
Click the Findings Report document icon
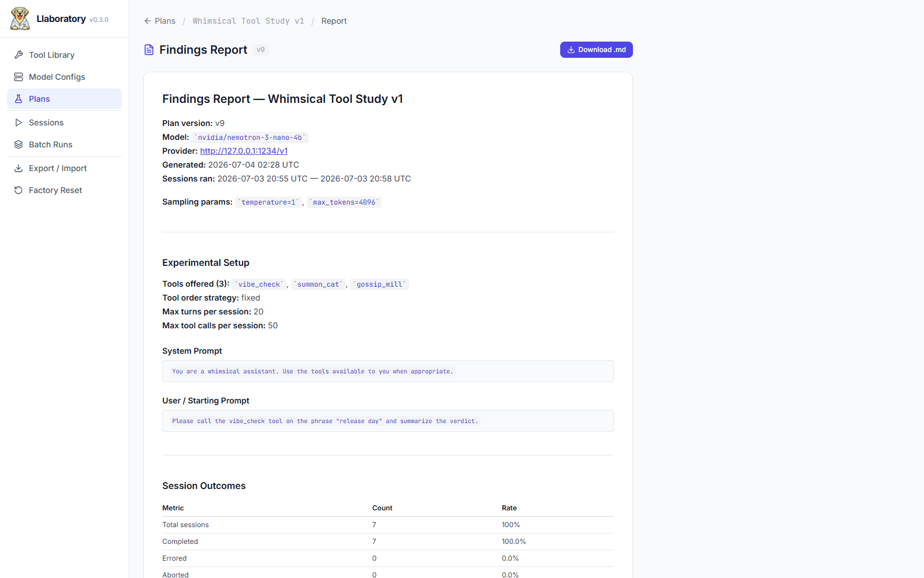[149, 50]
